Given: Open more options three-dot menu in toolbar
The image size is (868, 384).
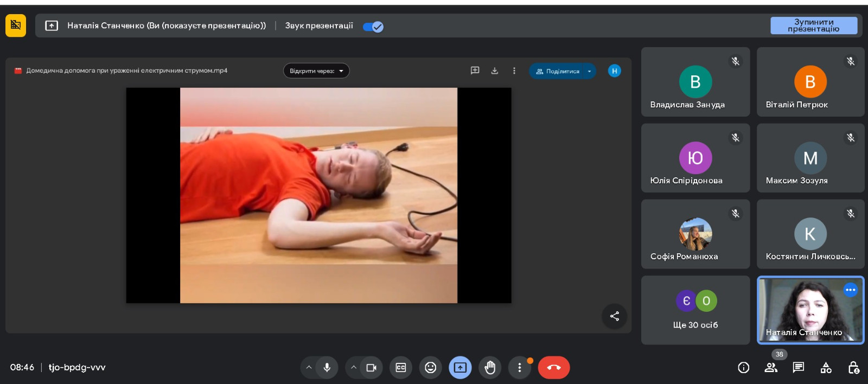Looking at the screenshot, I should pyautogui.click(x=519, y=368).
